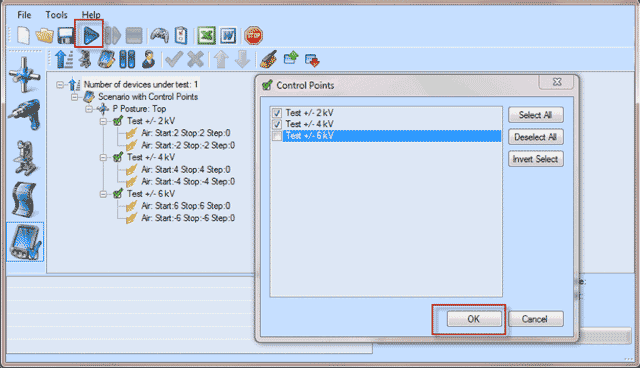Collapse Test +/- 6 kV tree node

103,194
